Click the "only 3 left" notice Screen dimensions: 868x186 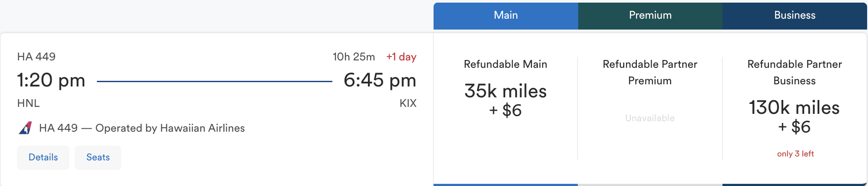pyautogui.click(x=795, y=154)
